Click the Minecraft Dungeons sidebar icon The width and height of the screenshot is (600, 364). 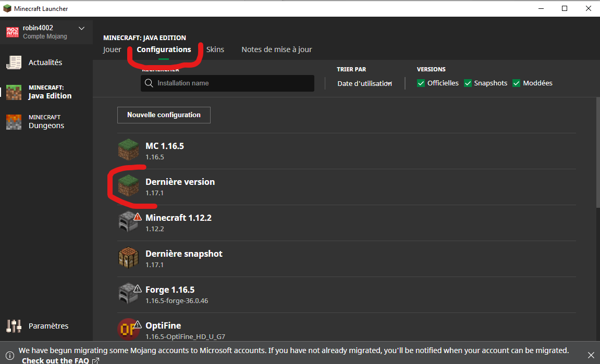click(x=14, y=122)
